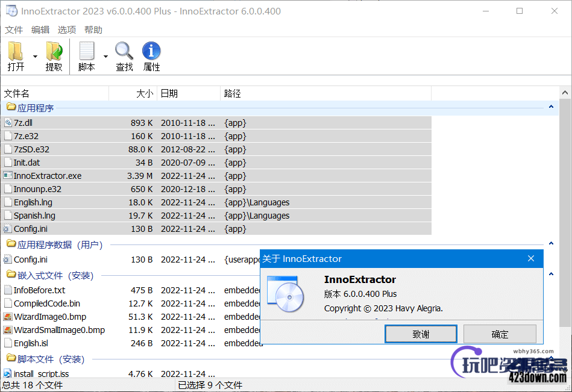Click the InfoBefore.txt file icon

(x=8, y=290)
